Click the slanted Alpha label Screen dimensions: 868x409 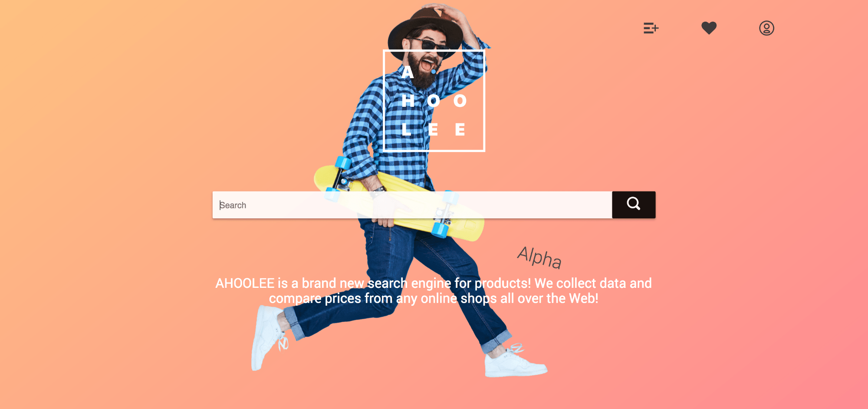[x=539, y=257]
